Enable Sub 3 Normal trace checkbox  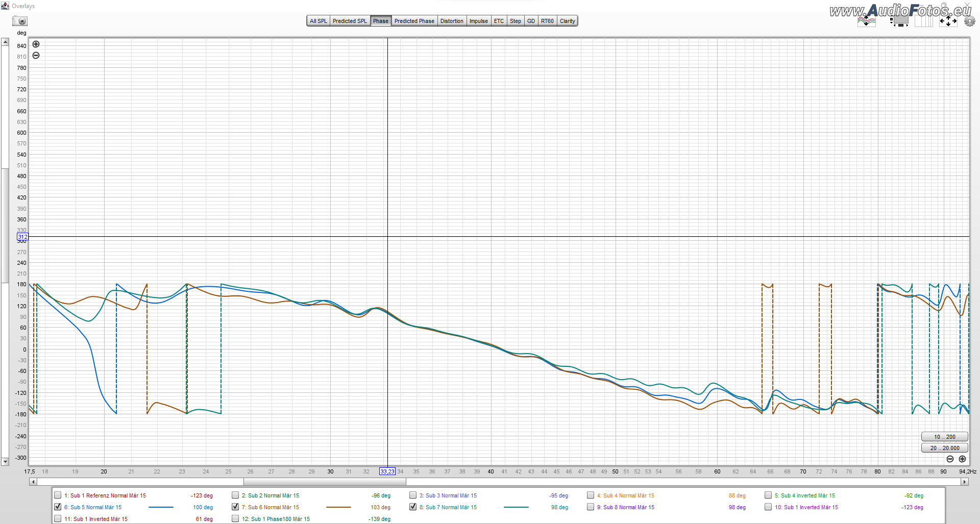[413, 495]
